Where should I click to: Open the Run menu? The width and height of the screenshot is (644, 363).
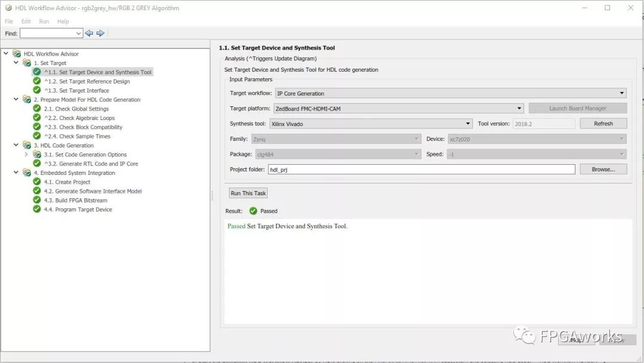44,21
